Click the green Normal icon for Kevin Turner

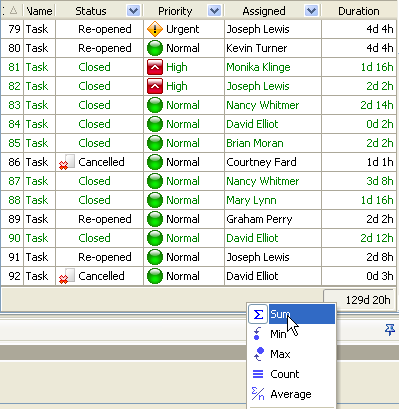point(155,48)
